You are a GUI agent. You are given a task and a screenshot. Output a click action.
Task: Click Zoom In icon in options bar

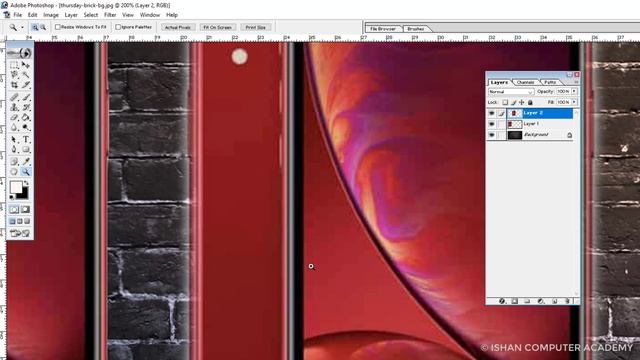(x=35, y=27)
